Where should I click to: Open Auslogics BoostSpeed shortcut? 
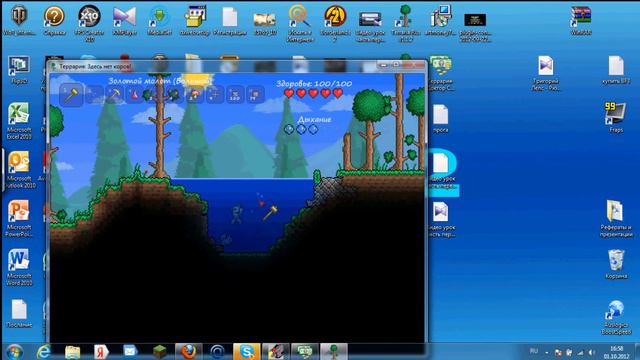pos(616,317)
